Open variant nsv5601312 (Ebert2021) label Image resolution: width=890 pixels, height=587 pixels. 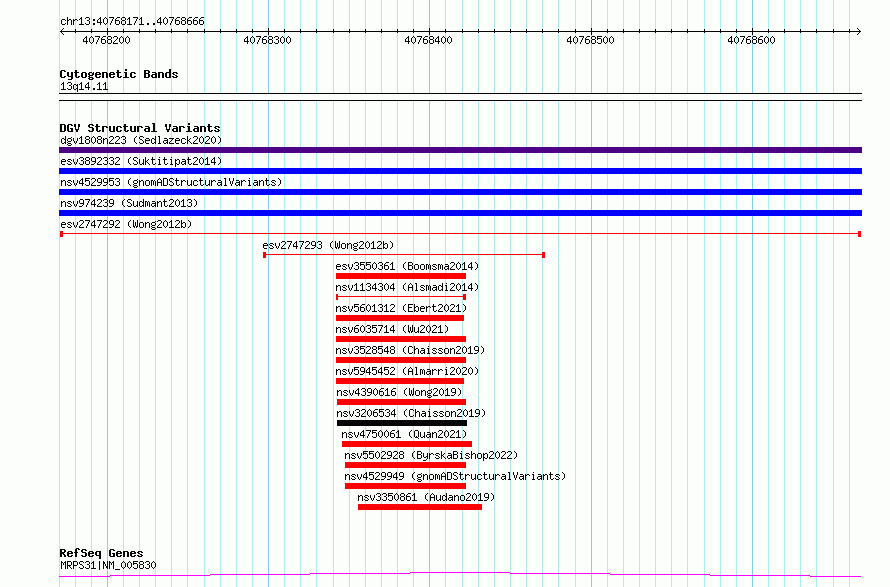[401, 308]
